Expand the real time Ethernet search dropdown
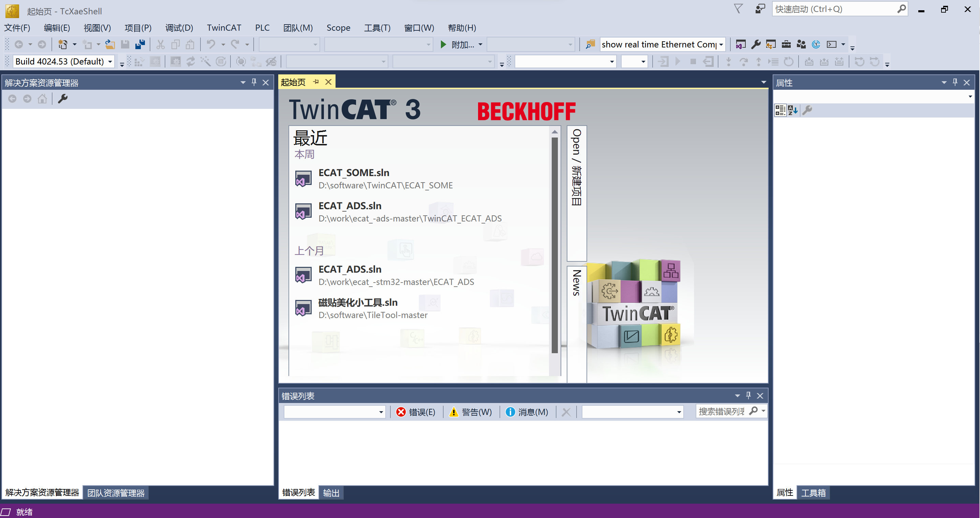Image resolution: width=980 pixels, height=518 pixels. pos(721,44)
